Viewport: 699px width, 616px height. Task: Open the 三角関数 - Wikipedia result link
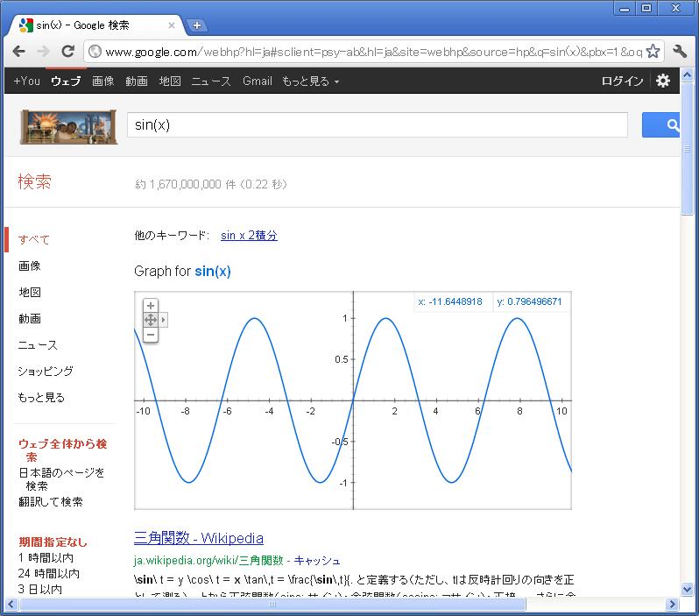tap(198, 538)
